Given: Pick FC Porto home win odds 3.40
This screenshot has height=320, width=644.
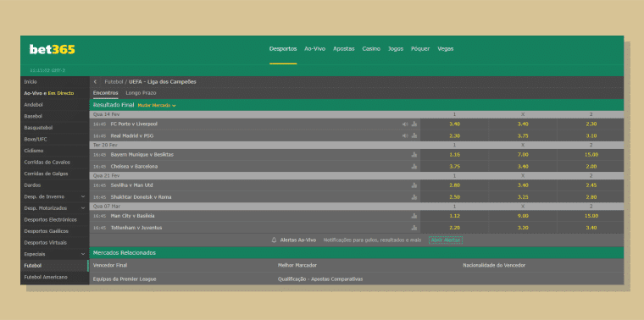Looking at the screenshot, I should (x=454, y=124).
